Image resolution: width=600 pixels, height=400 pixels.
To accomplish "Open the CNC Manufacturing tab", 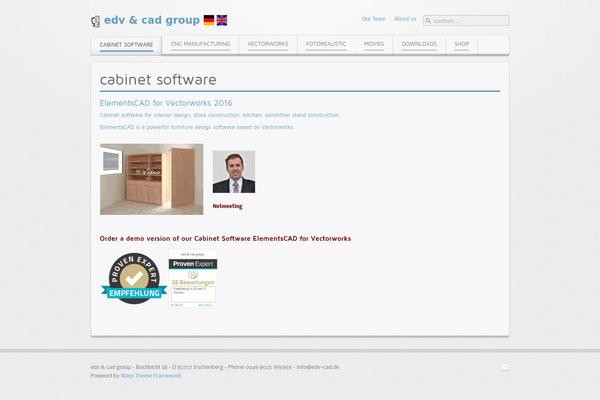I will click(201, 44).
